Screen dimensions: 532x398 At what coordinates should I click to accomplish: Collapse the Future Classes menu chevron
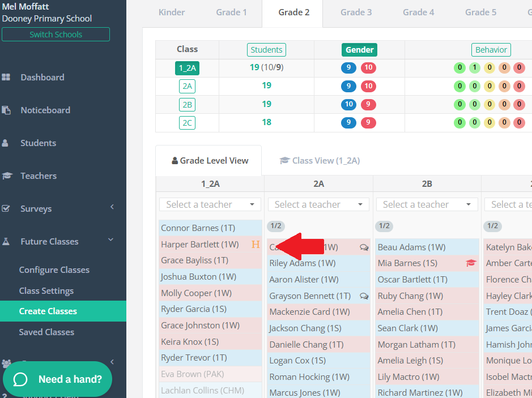(110, 240)
